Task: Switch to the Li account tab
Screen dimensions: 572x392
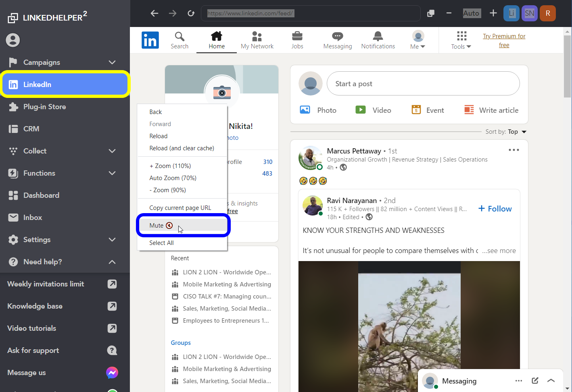Action: tap(511, 13)
